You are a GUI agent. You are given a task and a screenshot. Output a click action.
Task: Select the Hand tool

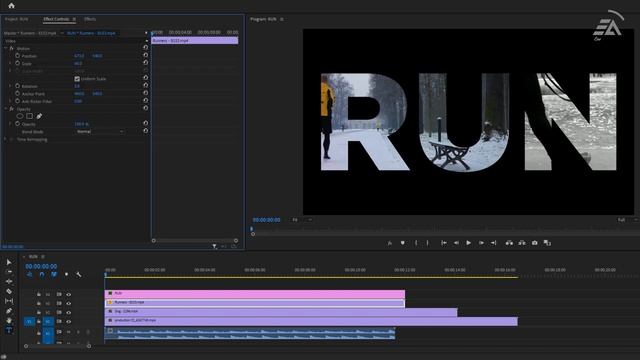[x=9, y=320]
